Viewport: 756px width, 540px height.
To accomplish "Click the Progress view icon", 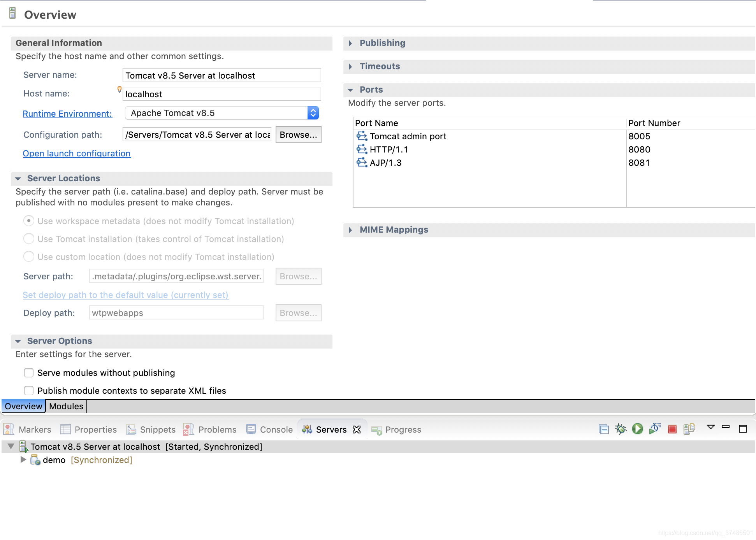I will [376, 430].
